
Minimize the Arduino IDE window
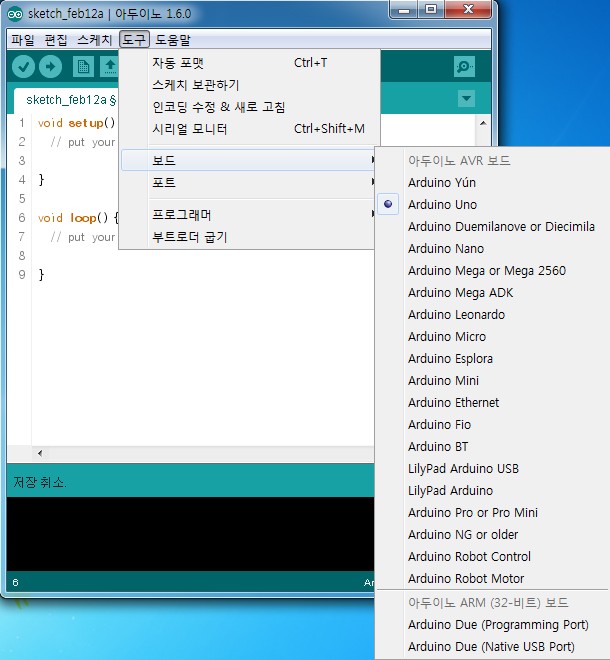[404, 10]
